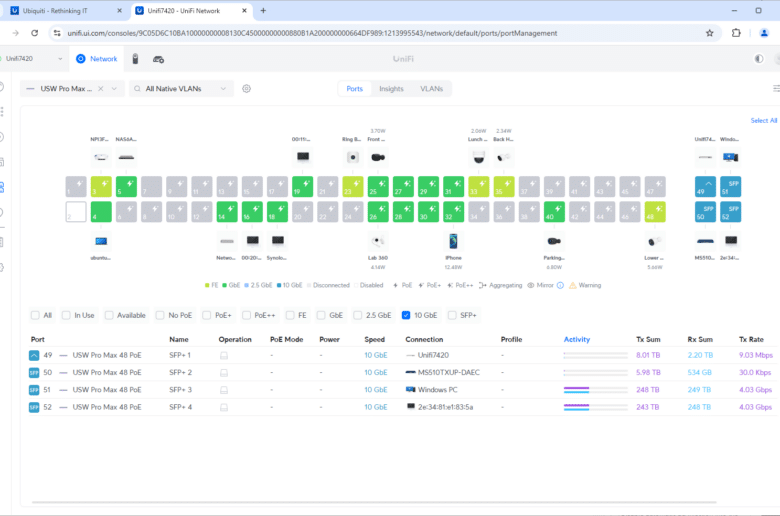Check the 2.5 GbE filter checkbox
780x516 pixels.
(x=357, y=315)
